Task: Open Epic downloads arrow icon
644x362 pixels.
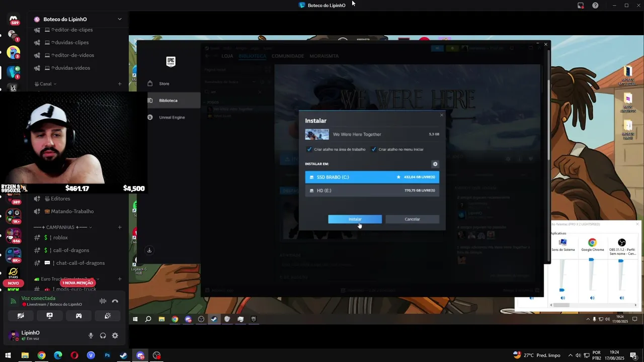Action: tap(149, 250)
